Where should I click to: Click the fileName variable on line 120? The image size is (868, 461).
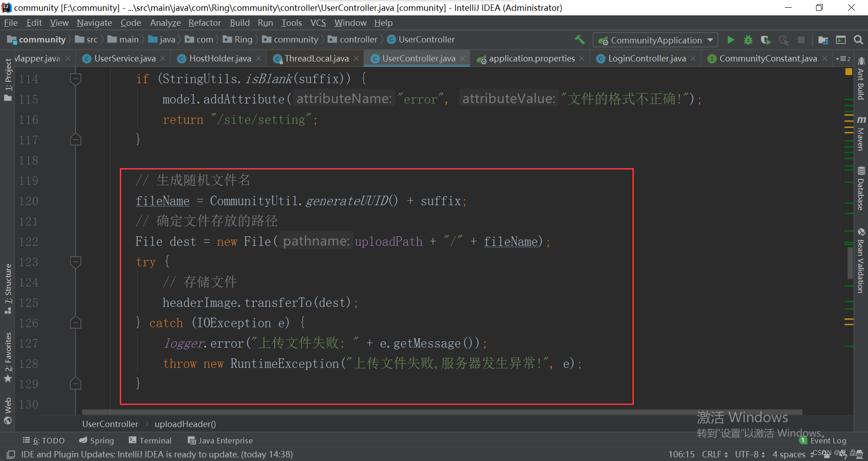(163, 201)
